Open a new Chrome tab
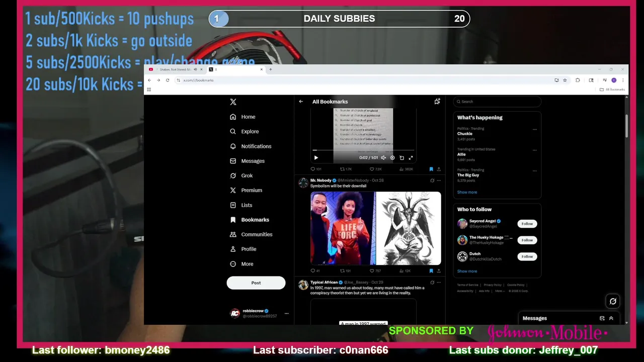 [271, 69]
